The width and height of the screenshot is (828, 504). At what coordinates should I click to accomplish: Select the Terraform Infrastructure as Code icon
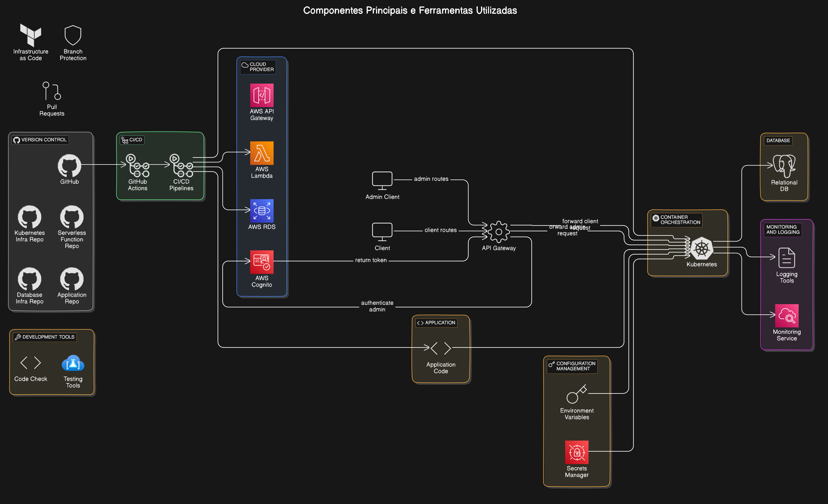point(31,35)
